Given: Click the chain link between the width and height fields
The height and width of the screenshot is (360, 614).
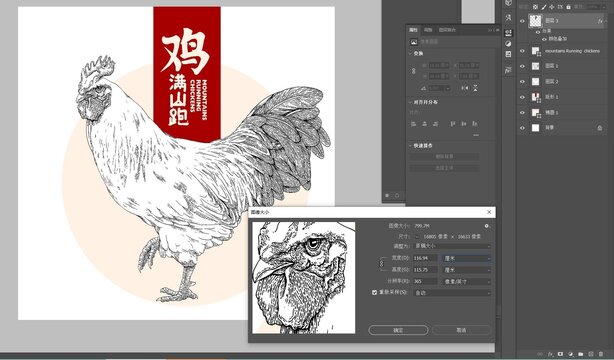Looking at the screenshot, I should 382,264.
